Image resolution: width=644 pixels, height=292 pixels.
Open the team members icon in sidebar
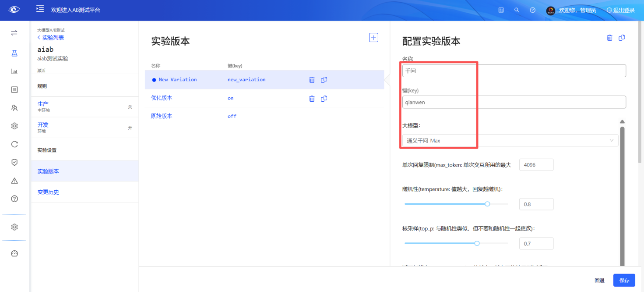tap(14, 107)
